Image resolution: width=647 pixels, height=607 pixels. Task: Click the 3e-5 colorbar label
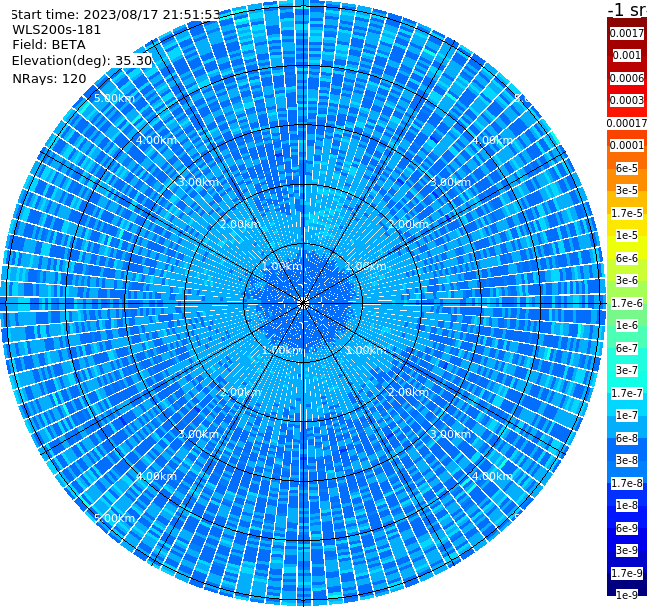click(x=627, y=191)
